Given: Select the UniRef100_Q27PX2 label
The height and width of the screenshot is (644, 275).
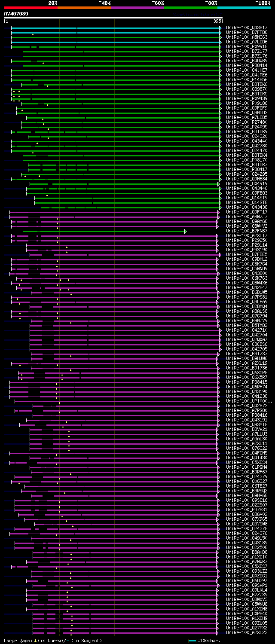Looking at the screenshot, I should click(x=247, y=628).
